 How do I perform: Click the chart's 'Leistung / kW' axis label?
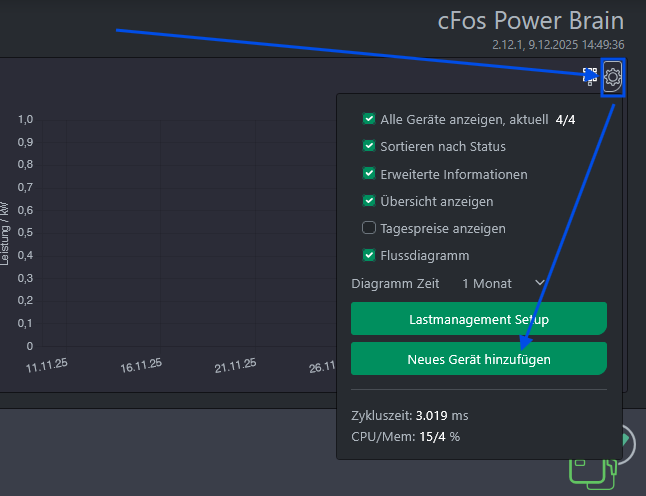(5, 233)
